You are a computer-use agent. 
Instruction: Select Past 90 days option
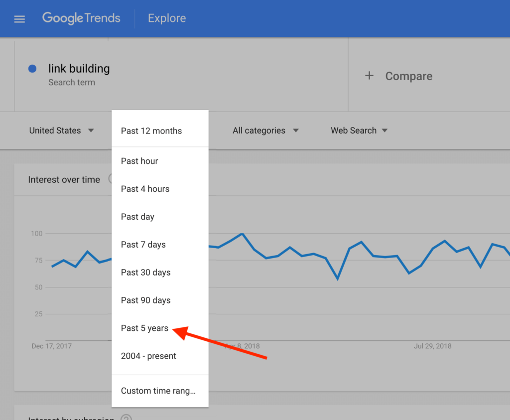tap(145, 300)
